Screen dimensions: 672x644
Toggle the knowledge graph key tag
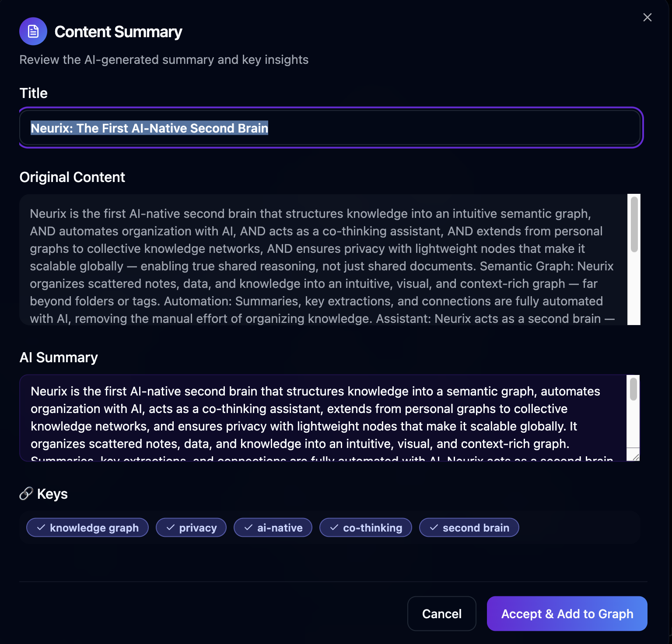(87, 528)
